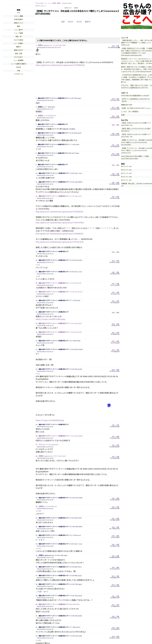Image resolution: width=152 pixels, height=644 pixels.
Task: Open the 5ちゃんねる home breadcrumb link
Action: point(39,3)
